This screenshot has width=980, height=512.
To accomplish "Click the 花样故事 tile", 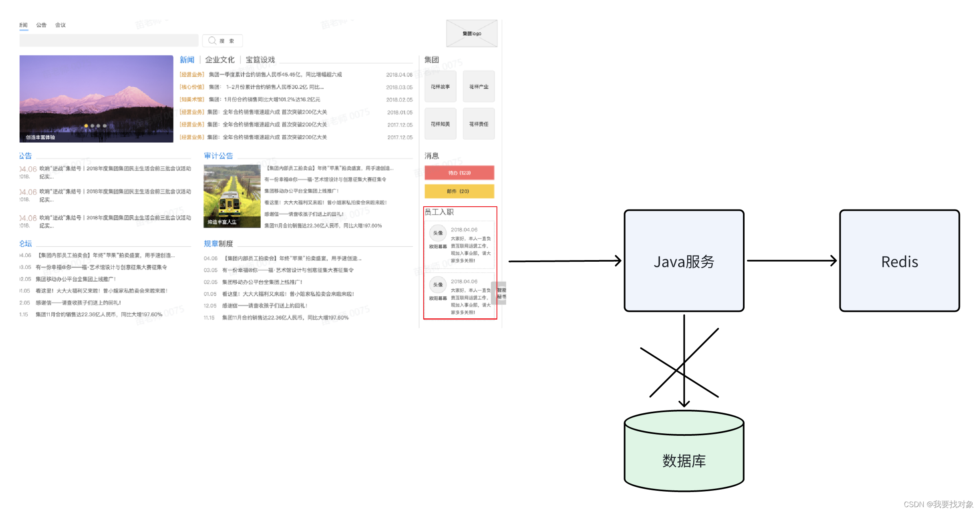I will 440,86.
